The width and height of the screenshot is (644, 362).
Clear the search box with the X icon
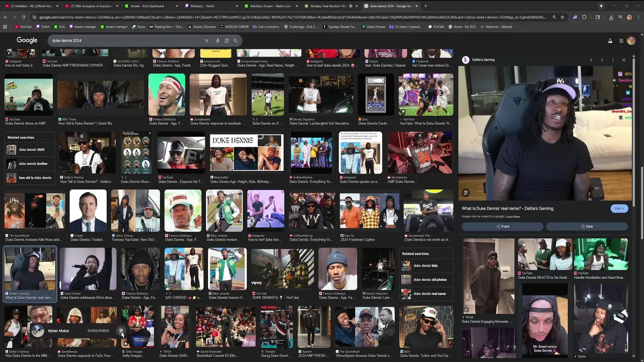tap(206, 41)
